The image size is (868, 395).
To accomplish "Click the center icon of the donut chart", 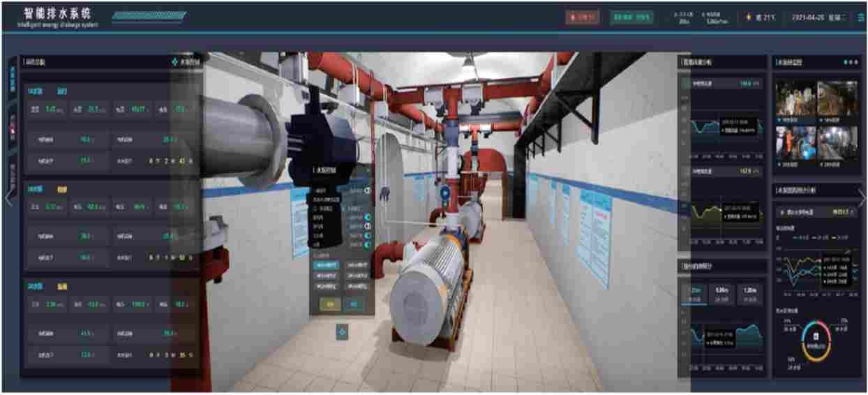I will pyautogui.click(x=816, y=336).
